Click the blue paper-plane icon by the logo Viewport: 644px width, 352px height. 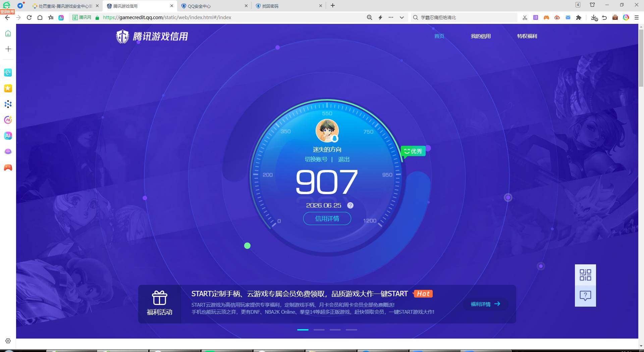tap(20, 5)
